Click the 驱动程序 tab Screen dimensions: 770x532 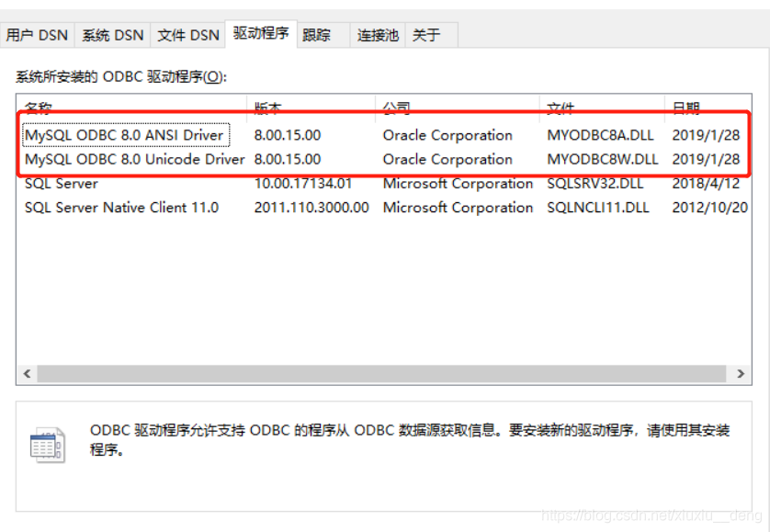(261, 33)
